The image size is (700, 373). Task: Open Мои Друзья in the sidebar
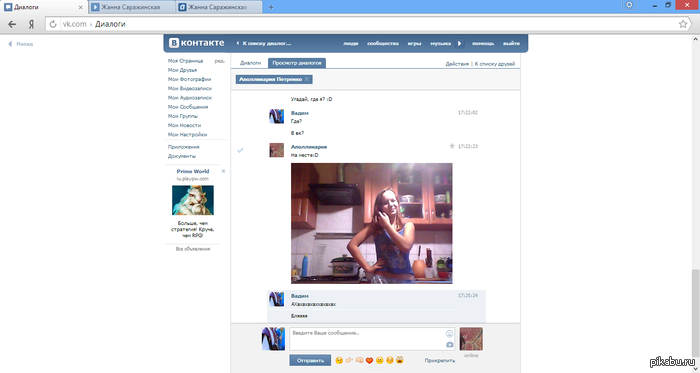[x=182, y=70]
